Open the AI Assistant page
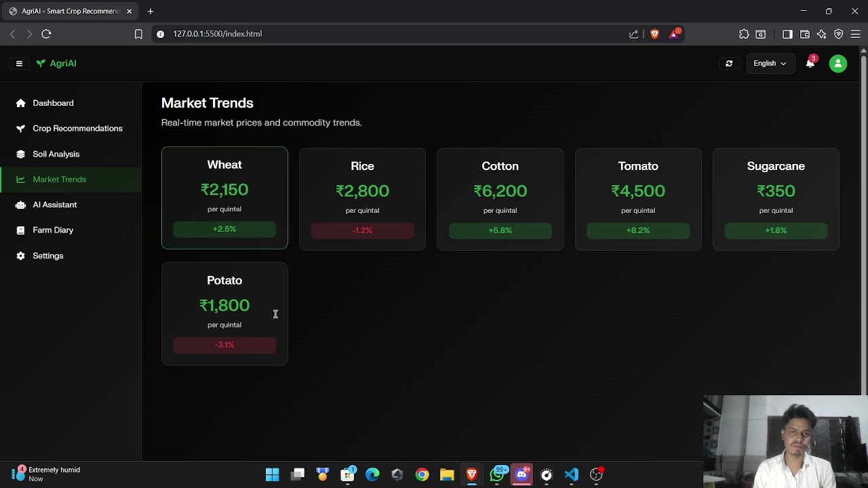 71,205
